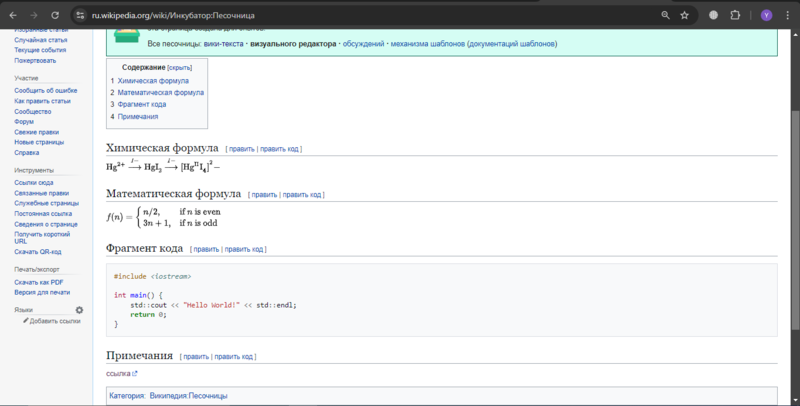Viewport: 800px width, 406px height.
Task: Jump to Химическая формула in contents
Action: coord(153,80)
